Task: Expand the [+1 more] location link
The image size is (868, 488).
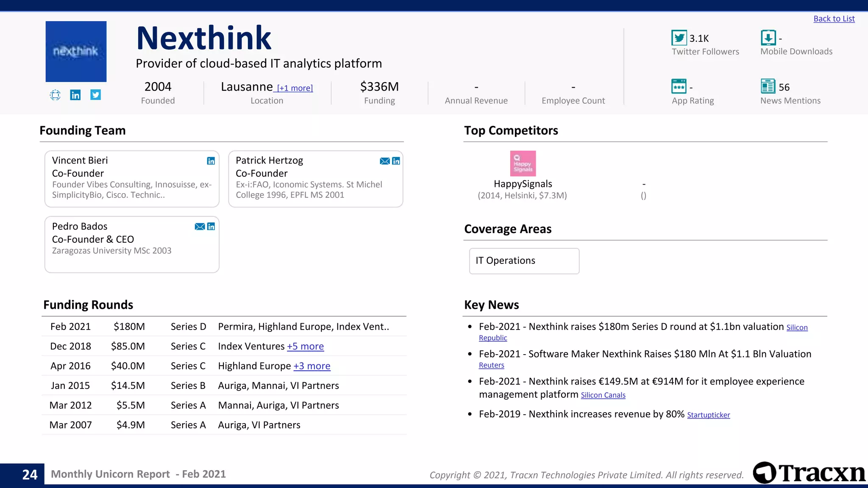Action: (295, 88)
